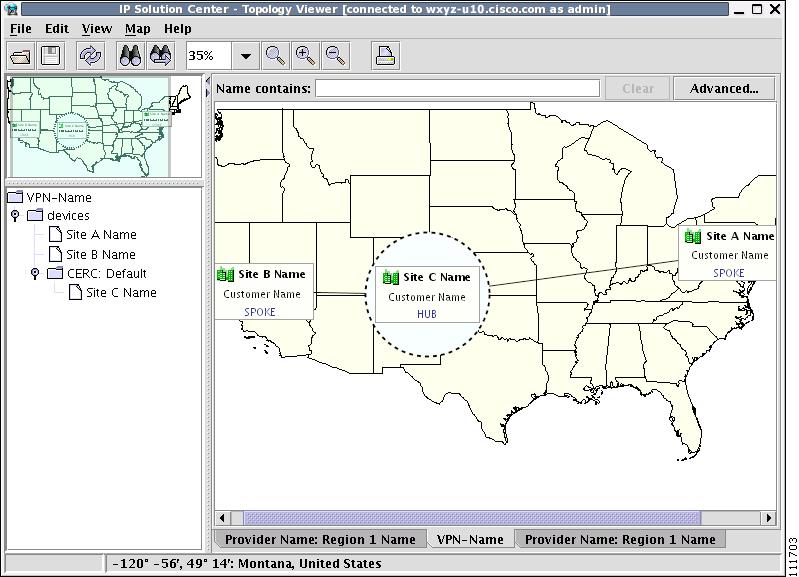799x577 pixels.
Task: Open the Map menu
Action: tap(138, 29)
